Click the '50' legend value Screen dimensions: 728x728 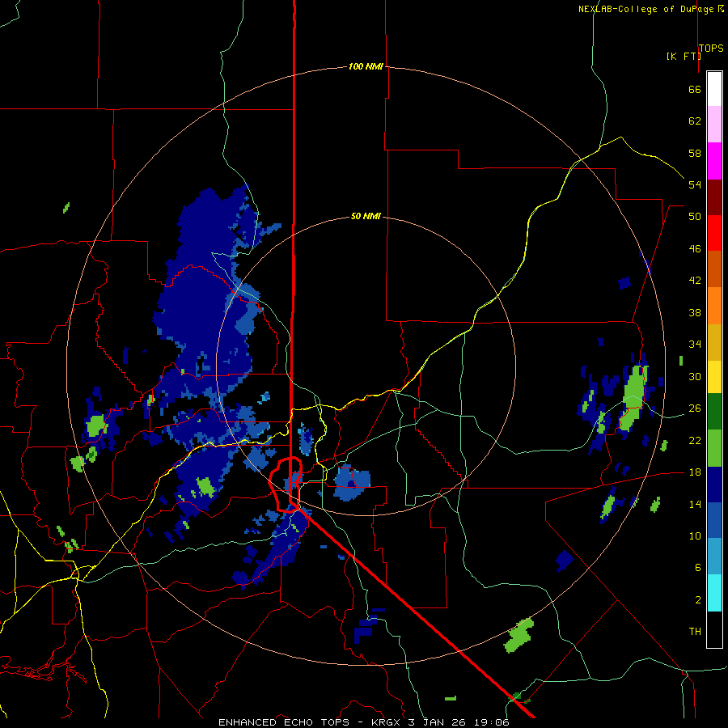tap(695, 216)
